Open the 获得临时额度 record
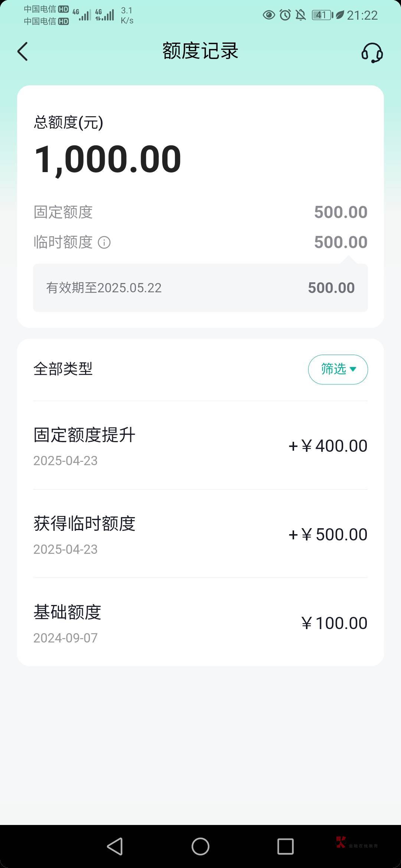This screenshot has width=401, height=868. pyautogui.click(x=200, y=534)
